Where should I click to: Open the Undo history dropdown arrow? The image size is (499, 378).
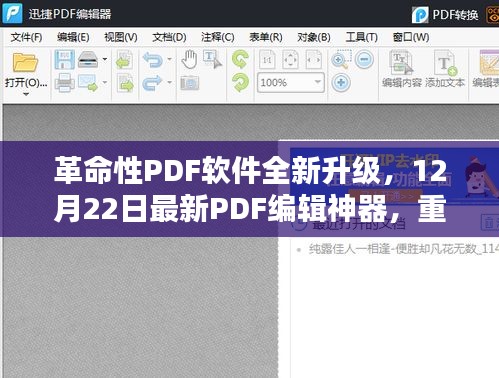coord(169,59)
